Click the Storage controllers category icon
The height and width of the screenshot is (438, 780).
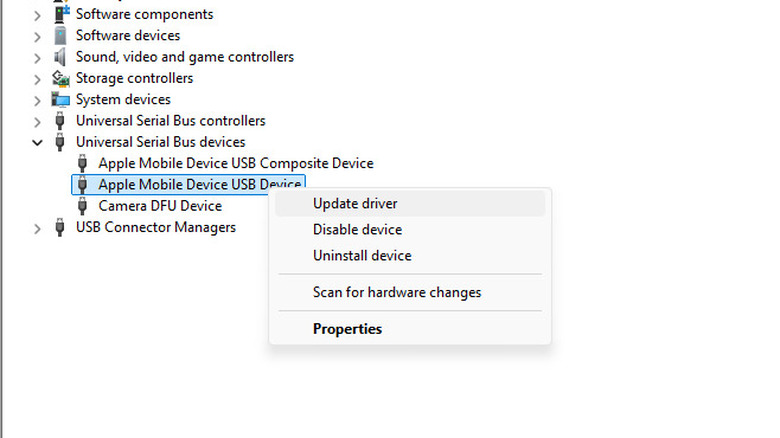coord(61,78)
